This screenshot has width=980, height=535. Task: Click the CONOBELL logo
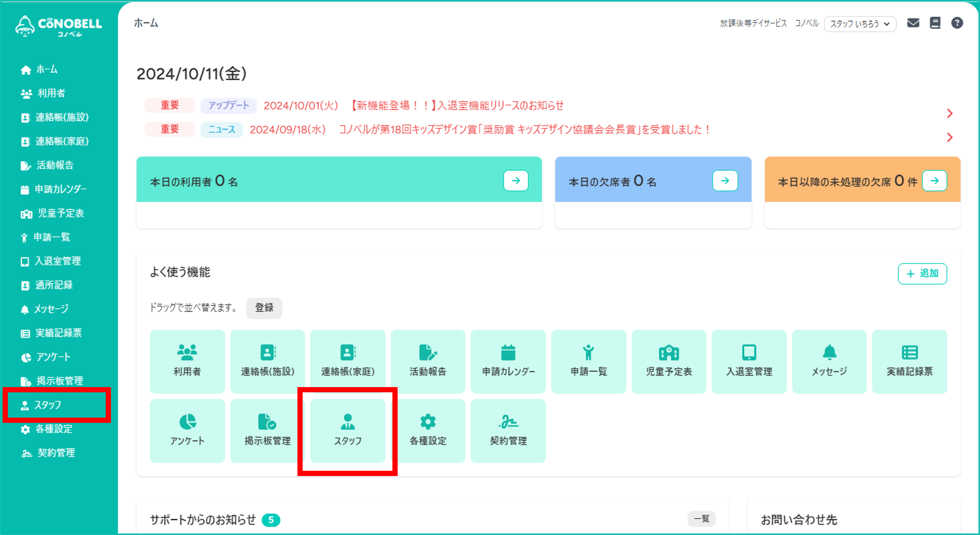(59, 26)
